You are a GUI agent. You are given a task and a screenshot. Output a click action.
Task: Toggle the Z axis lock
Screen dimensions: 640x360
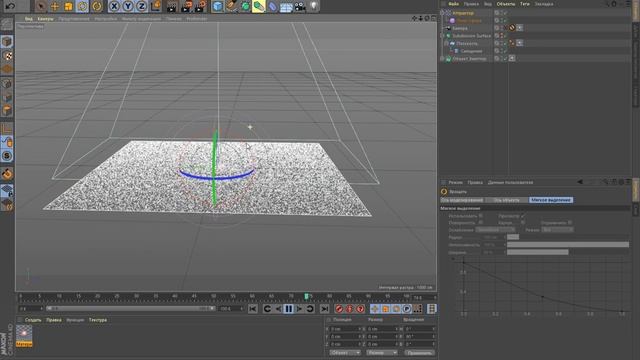[x=141, y=6]
